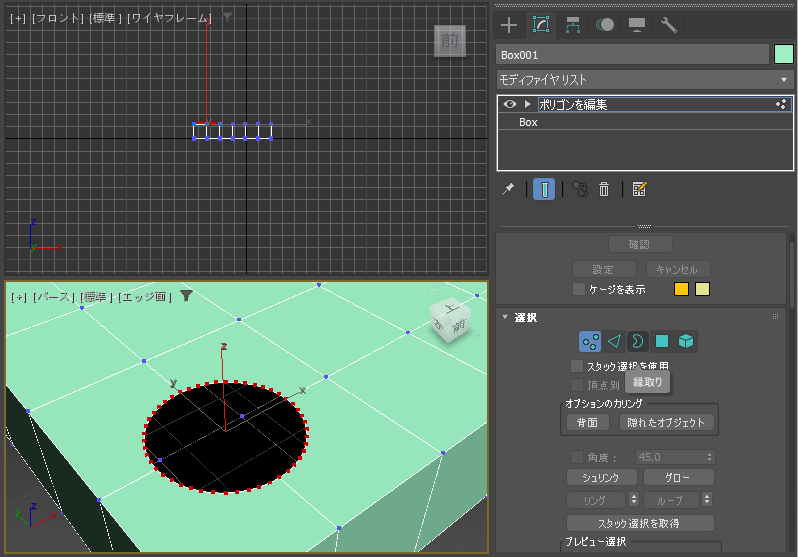Click the perspective ViewCube
This screenshot has width=798, height=557.
click(450, 321)
